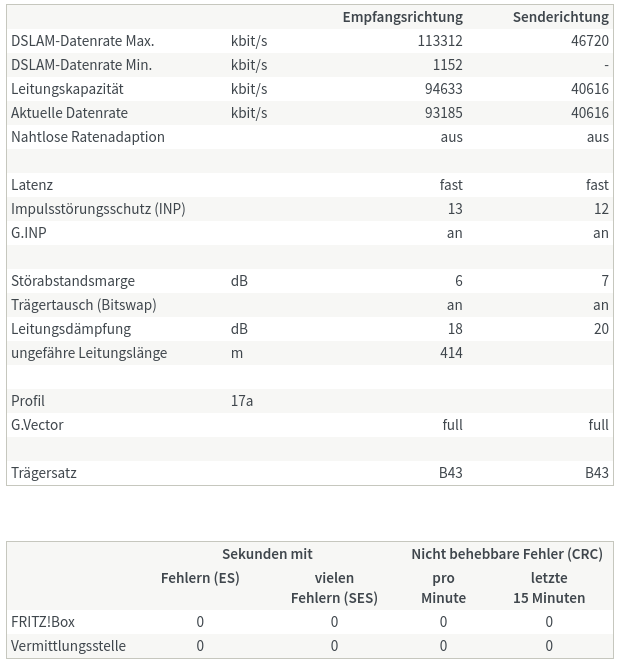Viewport: 620px width, 662px height.
Task: Select the DSLAM-Datenrate Min. row label
Action: tap(81, 65)
